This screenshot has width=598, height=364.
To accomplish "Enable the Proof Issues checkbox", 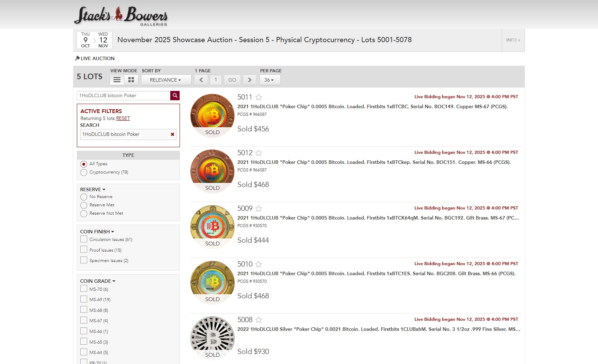I will click(x=83, y=249).
